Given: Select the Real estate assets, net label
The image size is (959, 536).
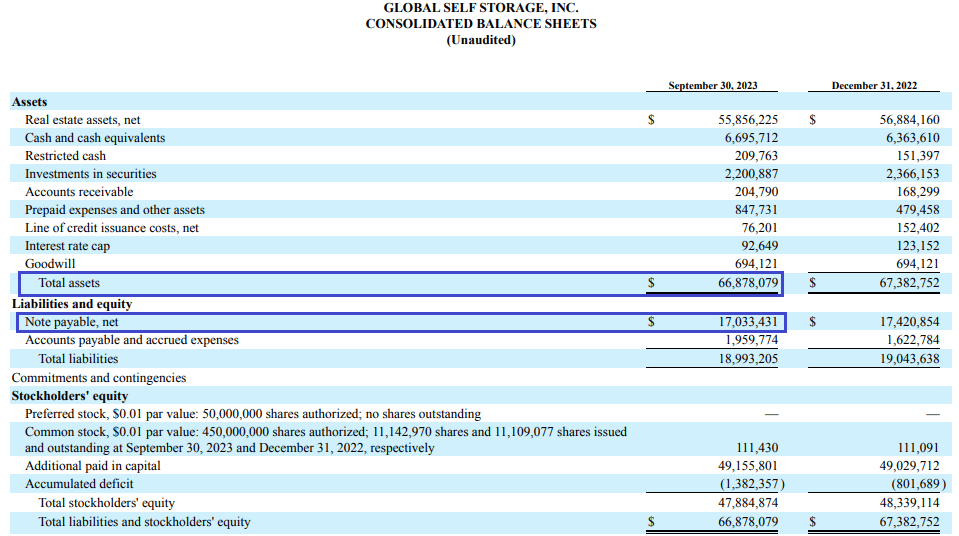Looking at the screenshot, I should pyautogui.click(x=82, y=120).
